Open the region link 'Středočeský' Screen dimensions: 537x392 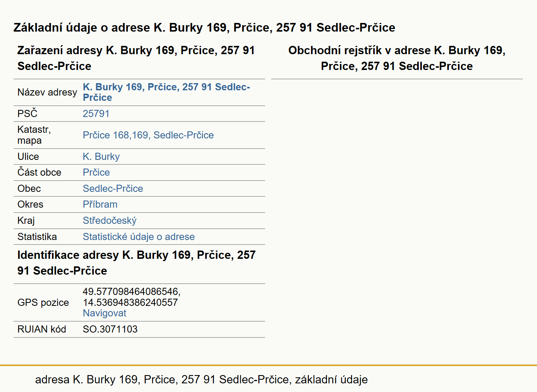tap(110, 220)
